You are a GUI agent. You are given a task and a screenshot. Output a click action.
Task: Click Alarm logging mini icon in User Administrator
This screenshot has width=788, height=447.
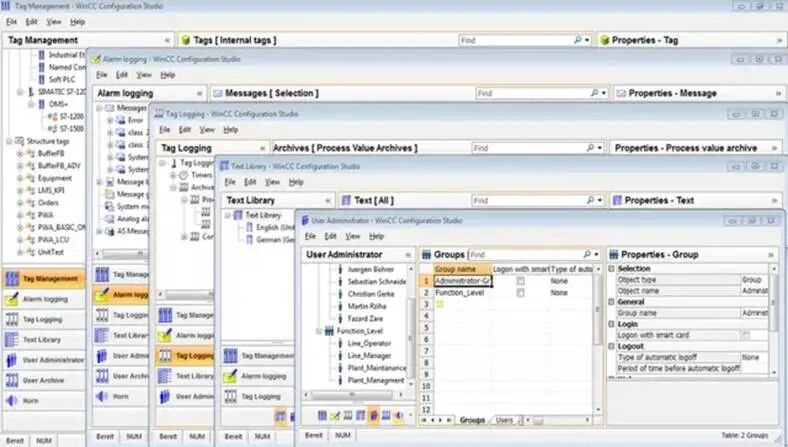(335, 415)
